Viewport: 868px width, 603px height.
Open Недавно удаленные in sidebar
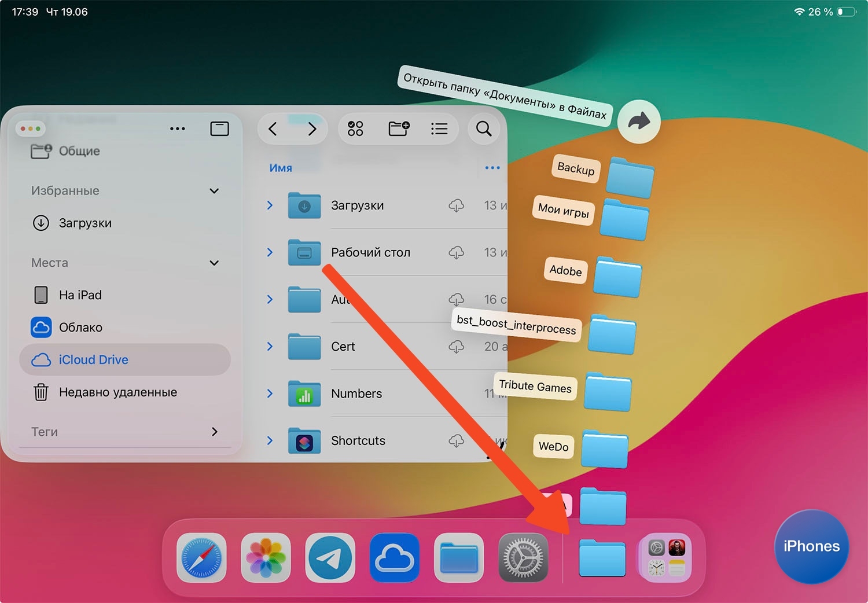[117, 392]
